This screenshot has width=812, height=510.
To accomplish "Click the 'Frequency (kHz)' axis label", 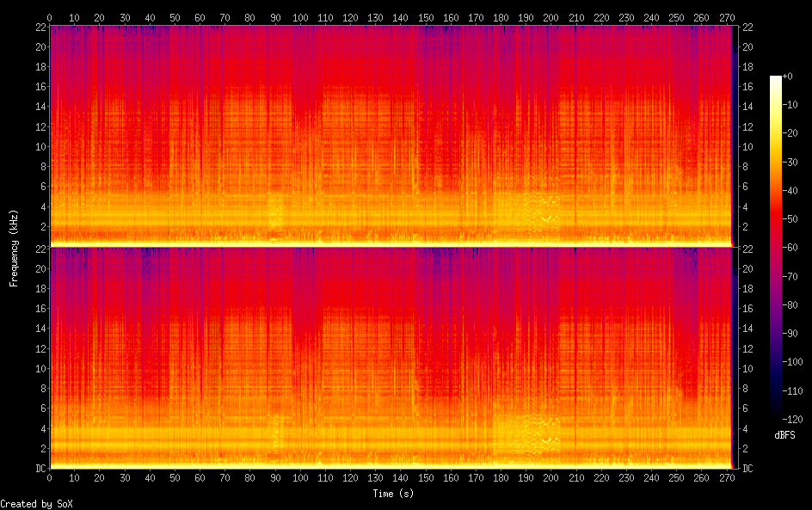I will coord(14,247).
